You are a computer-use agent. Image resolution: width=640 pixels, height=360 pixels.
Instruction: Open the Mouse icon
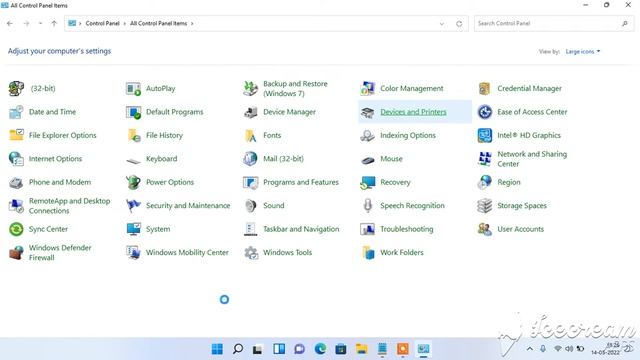(367, 160)
